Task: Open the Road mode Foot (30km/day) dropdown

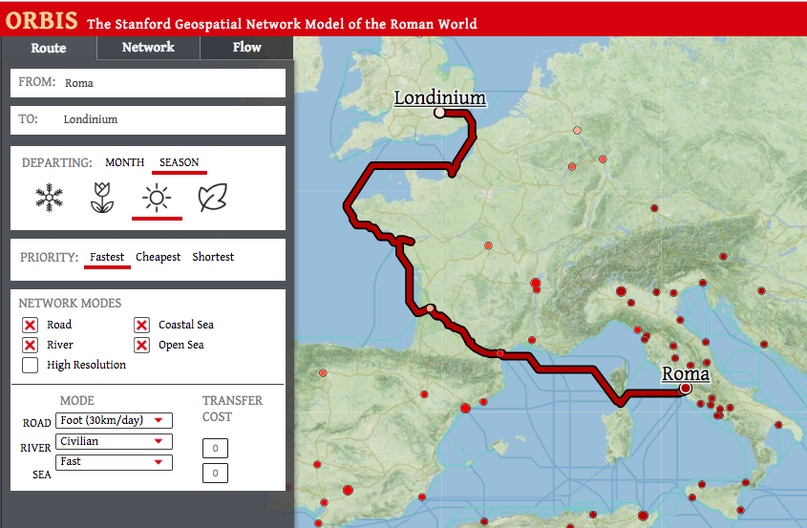Action: point(114,421)
